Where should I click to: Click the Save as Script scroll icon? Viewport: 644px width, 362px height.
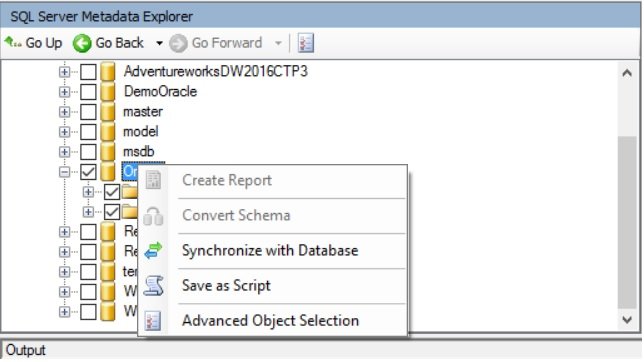pyautogui.click(x=153, y=286)
